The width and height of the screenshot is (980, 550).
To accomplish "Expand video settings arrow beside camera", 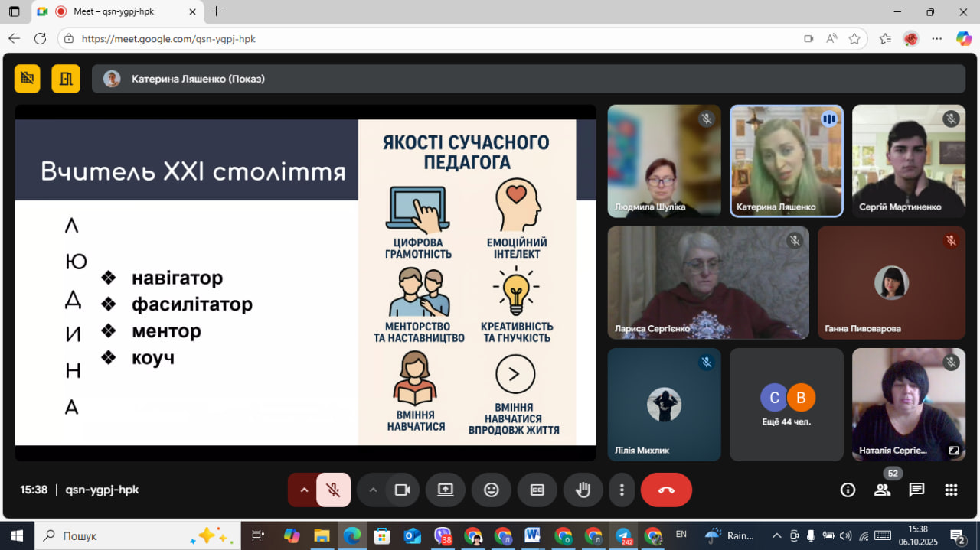I will tap(373, 490).
